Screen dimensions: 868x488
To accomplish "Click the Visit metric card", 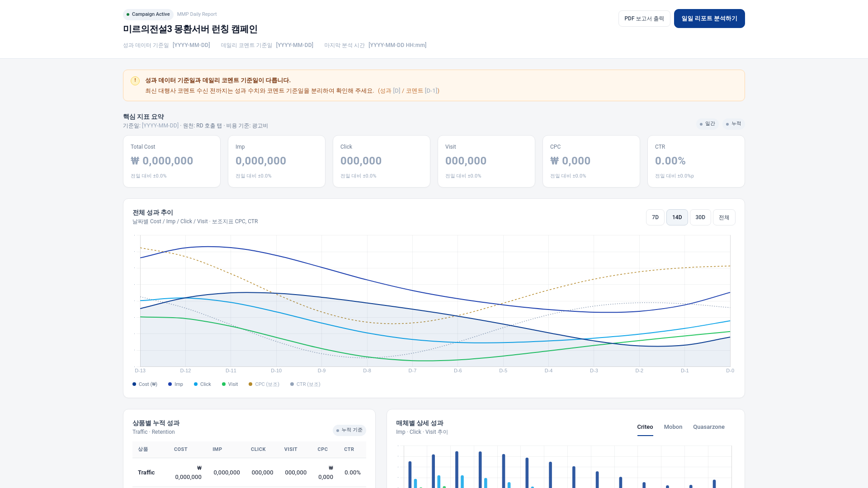I will click(486, 161).
